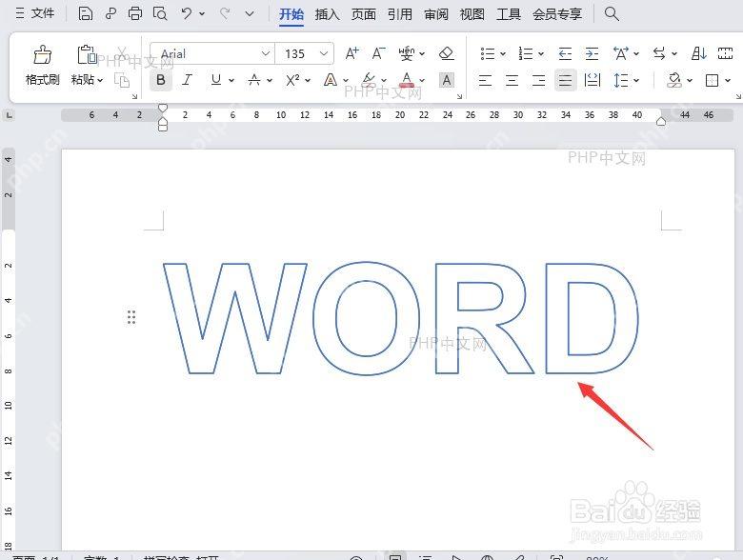Toggle Underline formatting
This screenshot has height=560, width=743.
(x=216, y=80)
